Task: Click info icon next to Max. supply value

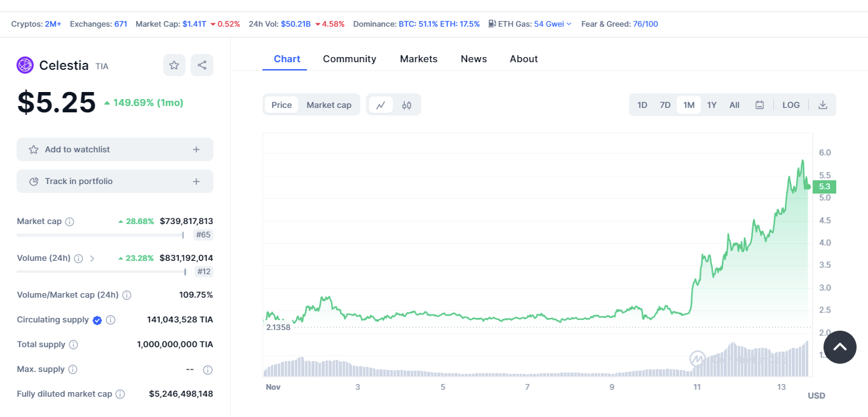Action: click(x=207, y=369)
